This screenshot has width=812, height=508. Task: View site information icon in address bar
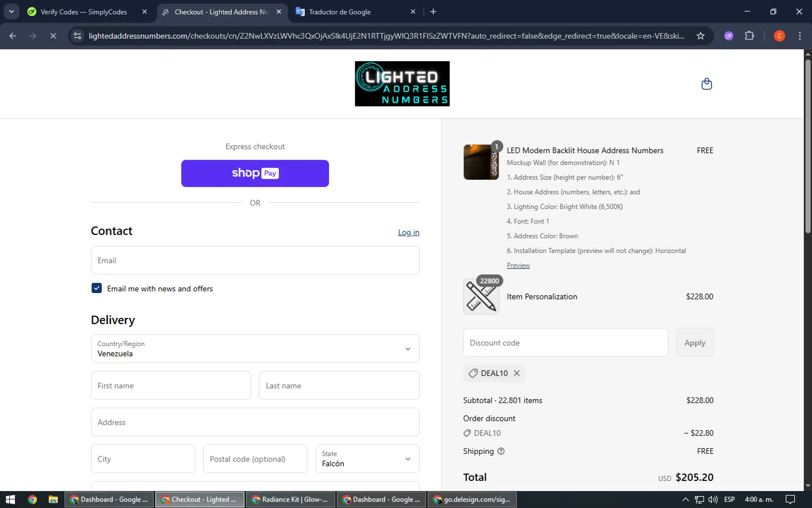[77, 36]
